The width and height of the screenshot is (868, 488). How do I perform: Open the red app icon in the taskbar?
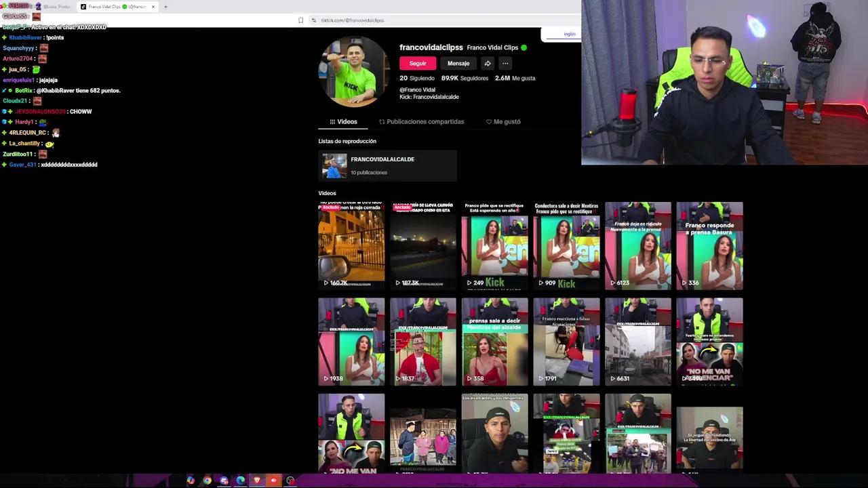(x=274, y=481)
